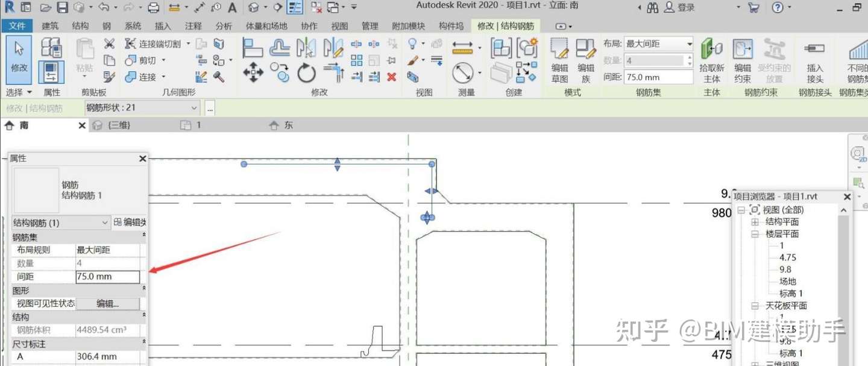Image resolution: width=868 pixels, height=366 pixels.
Task: Select the Measure tool
Action: [x=463, y=47]
